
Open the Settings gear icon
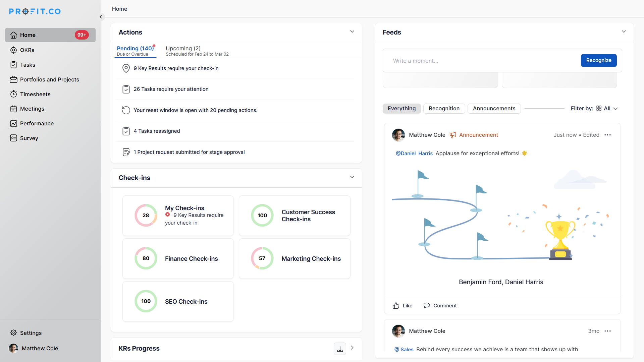click(x=13, y=333)
